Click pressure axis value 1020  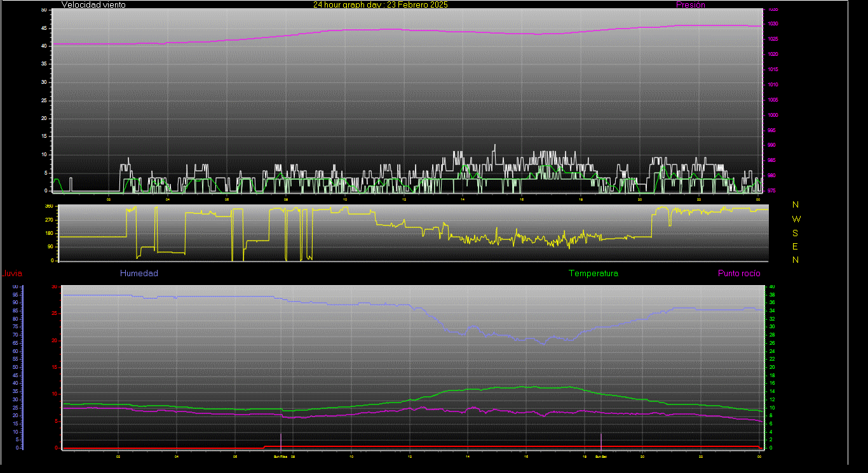coord(772,55)
